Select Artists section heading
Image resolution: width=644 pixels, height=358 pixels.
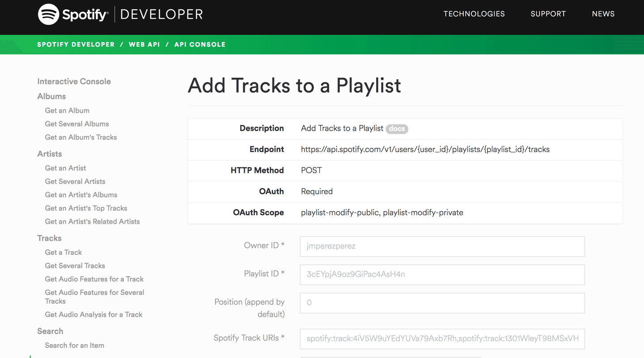pos(50,154)
